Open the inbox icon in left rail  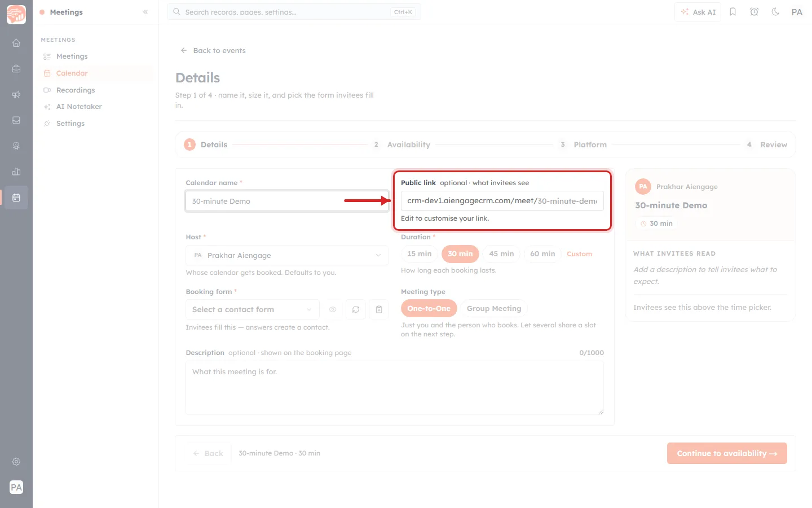click(x=16, y=120)
